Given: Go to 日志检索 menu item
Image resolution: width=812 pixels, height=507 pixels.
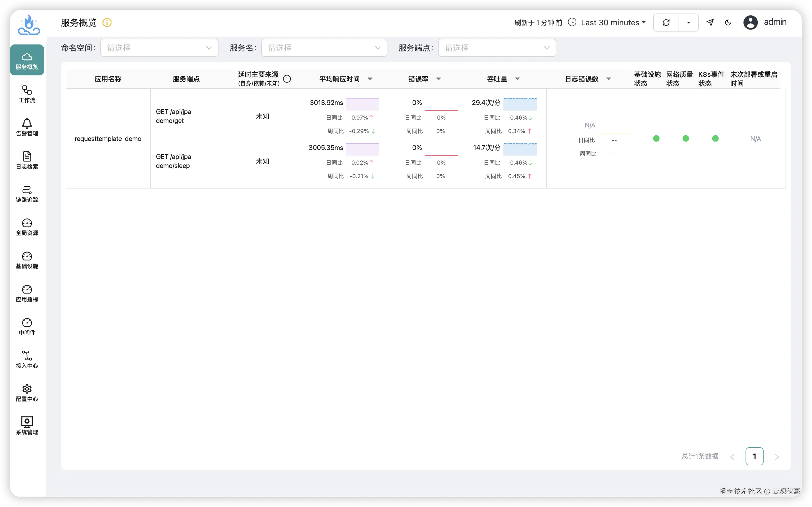Looking at the screenshot, I should click(x=27, y=160).
